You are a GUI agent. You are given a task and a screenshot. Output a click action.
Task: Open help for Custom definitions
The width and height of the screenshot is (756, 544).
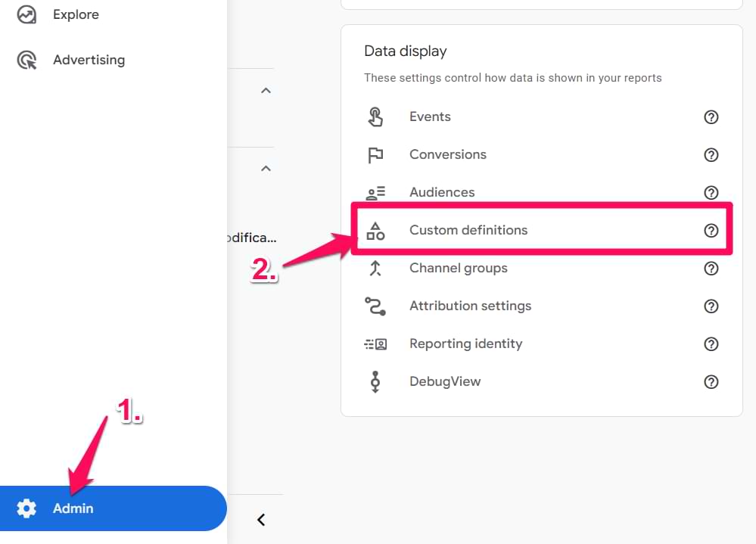[711, 231]
